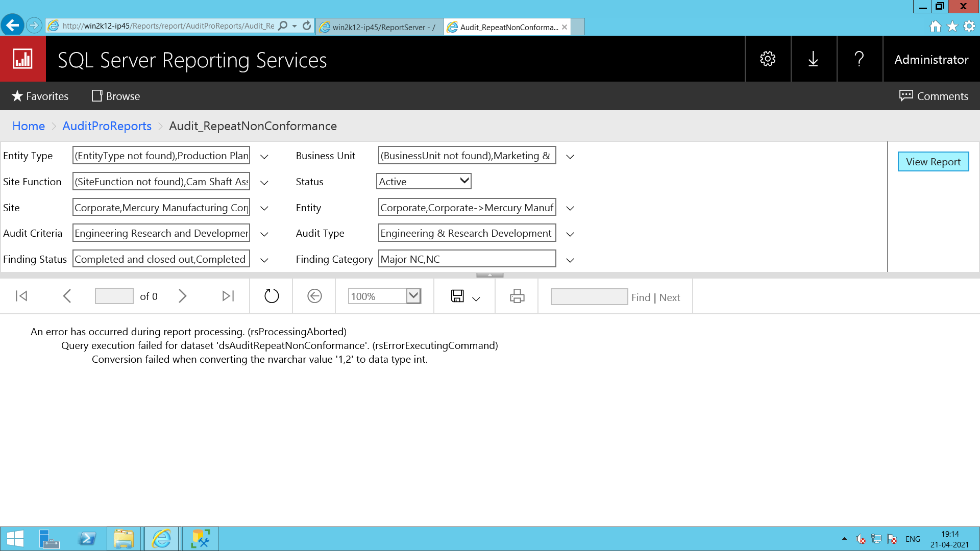Expand the Site parameter dropdown
Screen dimensions: 980x551
tap(264, 208)
